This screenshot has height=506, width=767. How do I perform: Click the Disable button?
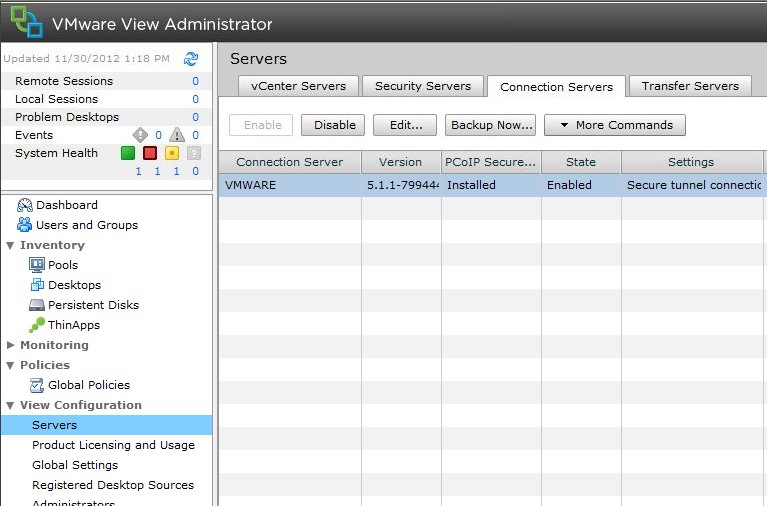pos(333,125)
